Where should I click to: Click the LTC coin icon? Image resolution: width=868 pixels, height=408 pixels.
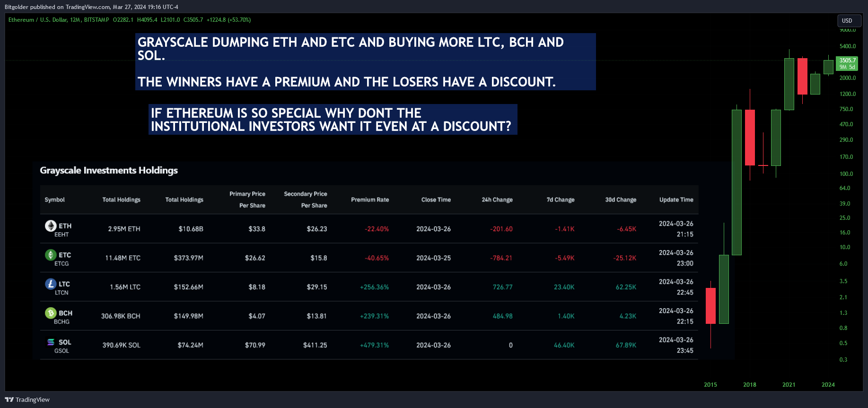[x=51, y=284]
